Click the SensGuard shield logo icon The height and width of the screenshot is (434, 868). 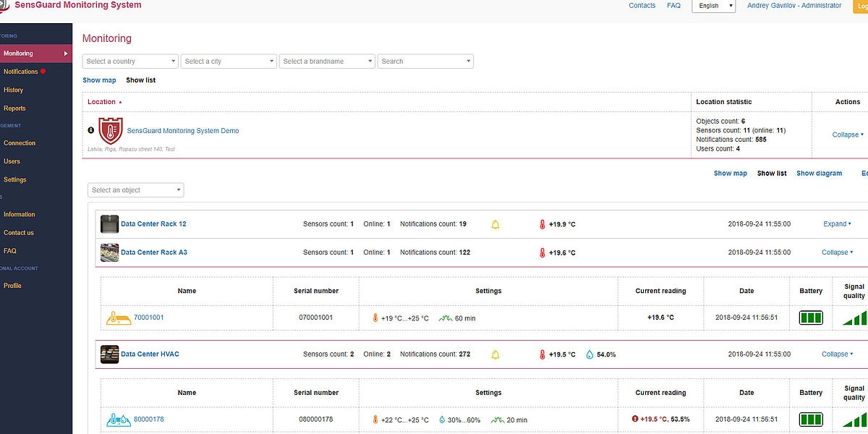tap(111, 131)
